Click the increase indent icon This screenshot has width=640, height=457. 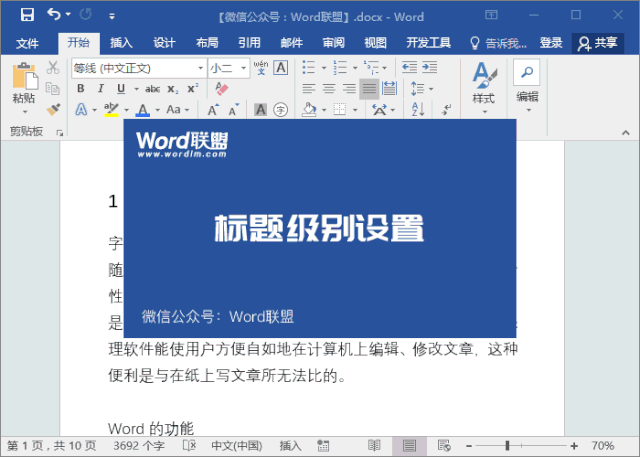pos(429,67)
